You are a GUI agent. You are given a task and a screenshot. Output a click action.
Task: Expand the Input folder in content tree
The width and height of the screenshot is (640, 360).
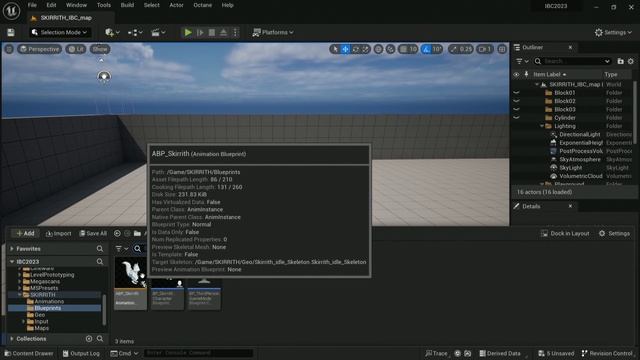pos(23,321)
